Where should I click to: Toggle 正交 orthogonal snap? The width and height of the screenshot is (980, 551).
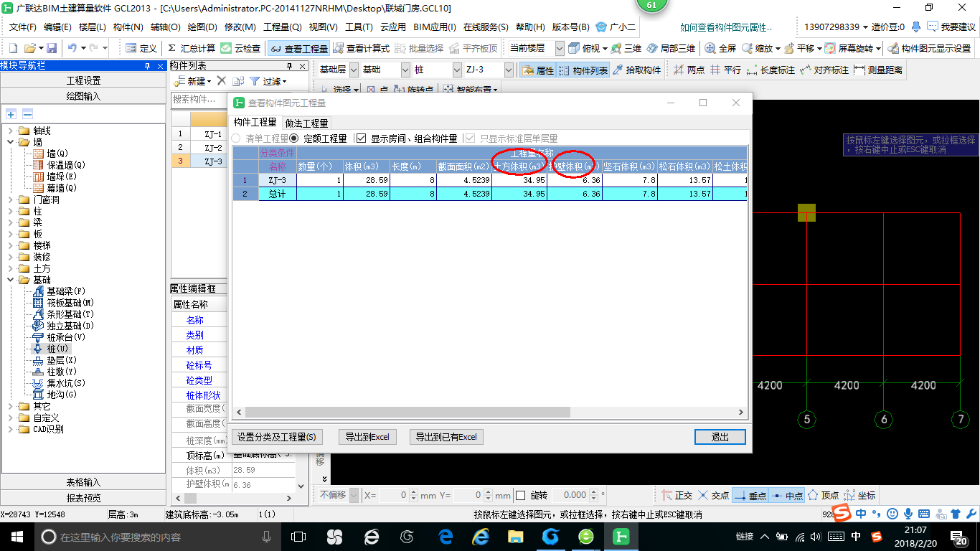677,495
